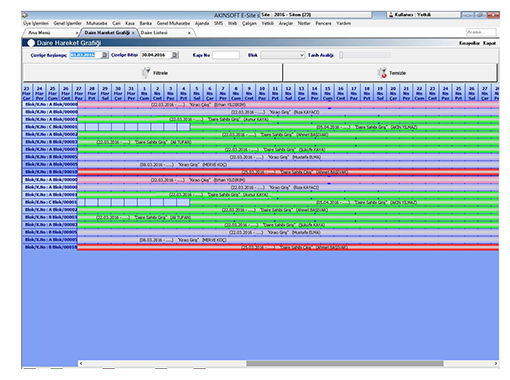Open the Ajanda menu
510x380 pixels.
[x=202, y=23]
